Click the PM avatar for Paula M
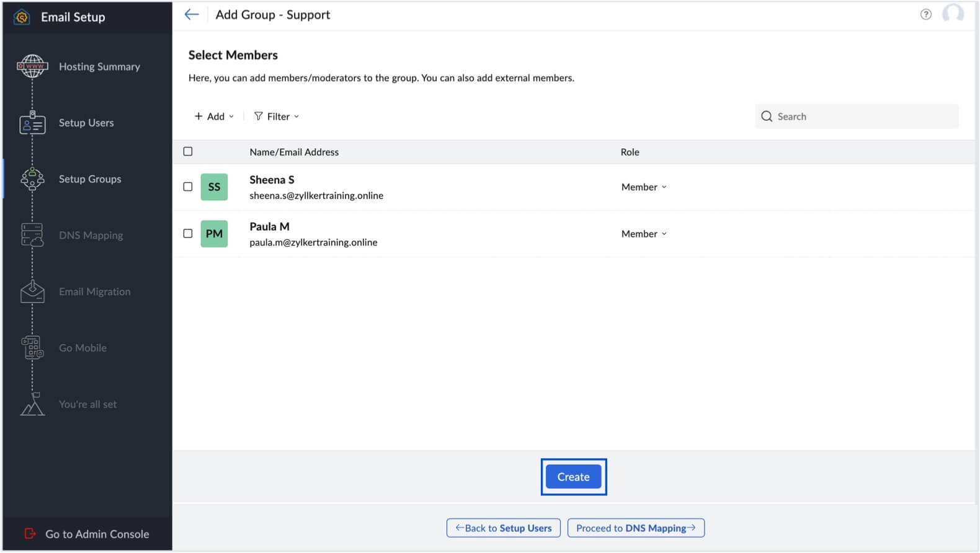This screenshot has width=980, height=553. 214,234
